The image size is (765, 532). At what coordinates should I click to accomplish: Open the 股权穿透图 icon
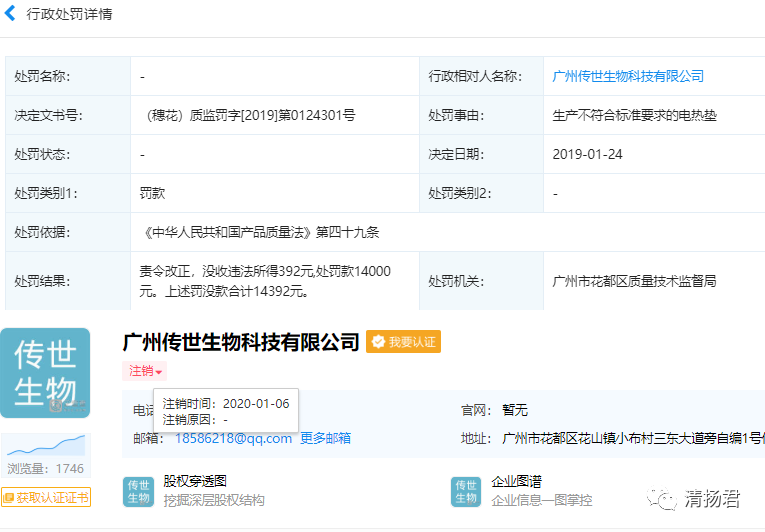[138, 491]
